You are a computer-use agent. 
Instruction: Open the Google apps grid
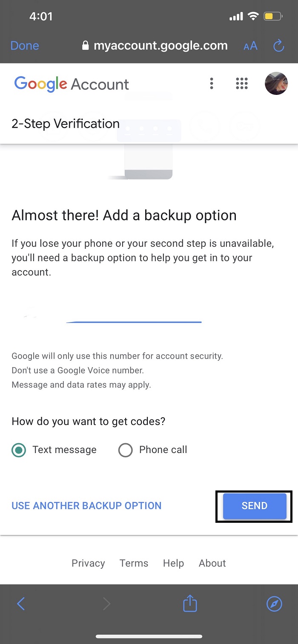242,83
